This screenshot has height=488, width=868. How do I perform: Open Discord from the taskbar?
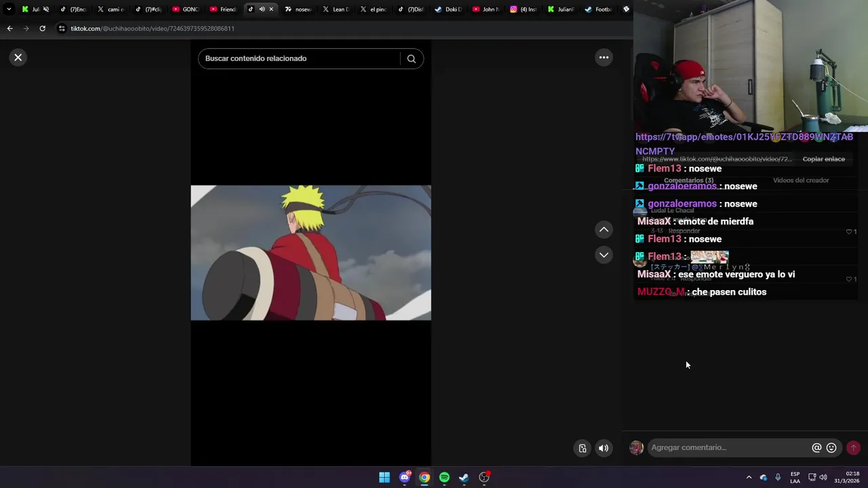[x=405, y=477]
